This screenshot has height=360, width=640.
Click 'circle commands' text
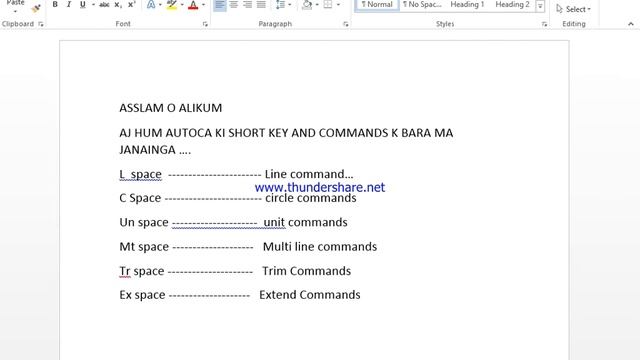click(x=311, y=198)
